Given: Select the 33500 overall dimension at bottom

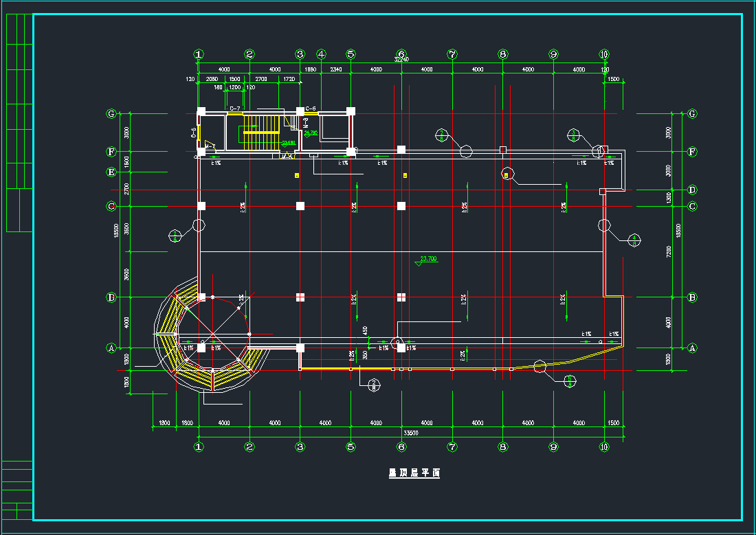Looking at the screenshot, I should 411,433.
